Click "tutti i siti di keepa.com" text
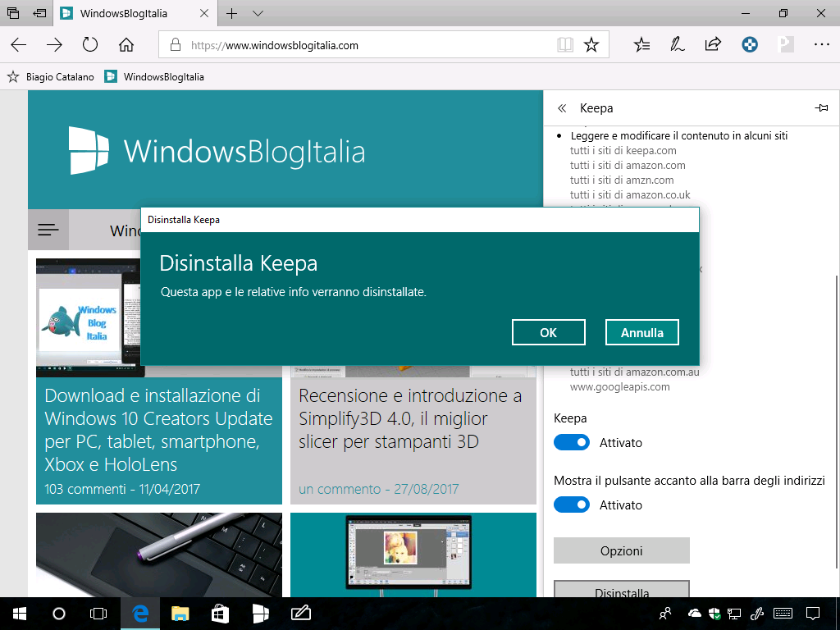 click(623, 151)
